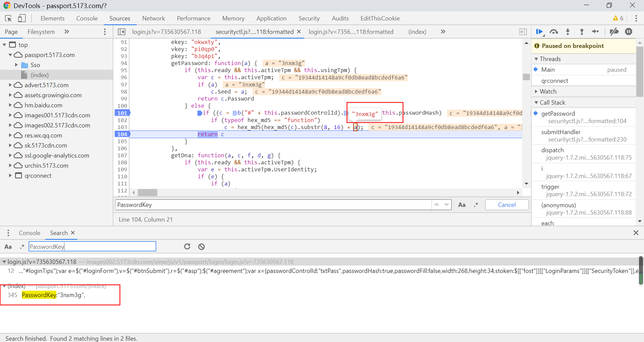The width and height of the screenshot is (644, 342).
Task: Toggle match case in Search drawer
Action: [8, 247]
